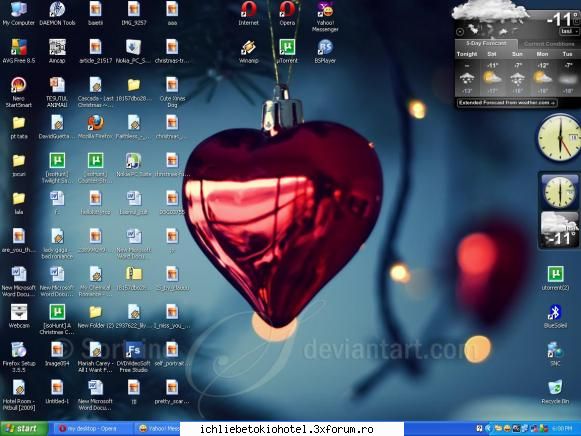Open the Yahoo! Messenger desktop icon
581x436 pixels.
coord(325,17)
